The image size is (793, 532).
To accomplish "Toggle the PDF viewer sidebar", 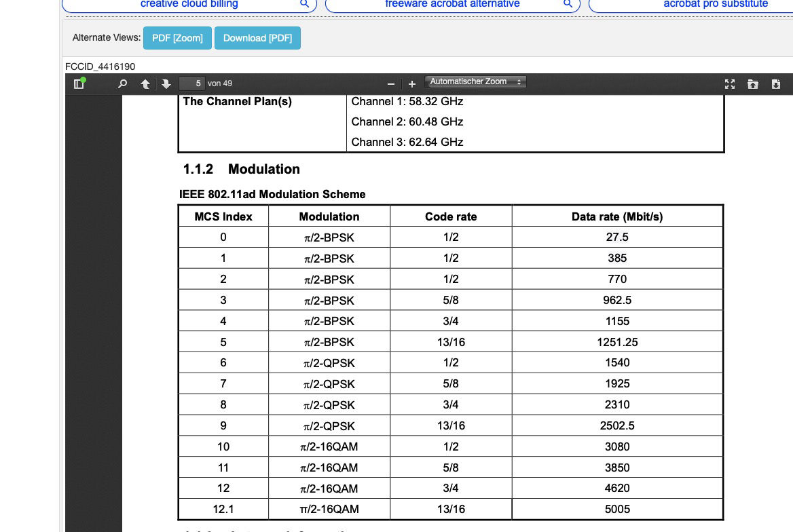I will (79, 83).
